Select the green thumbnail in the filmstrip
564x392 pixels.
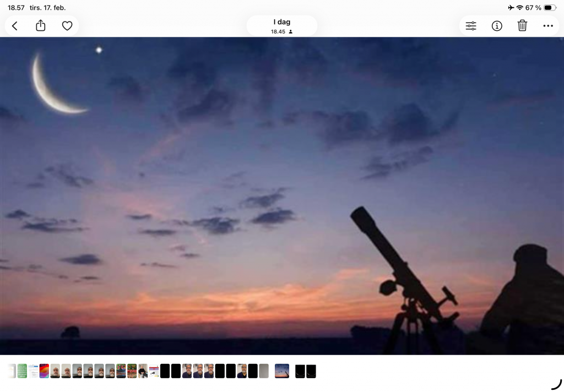point(22,371)
